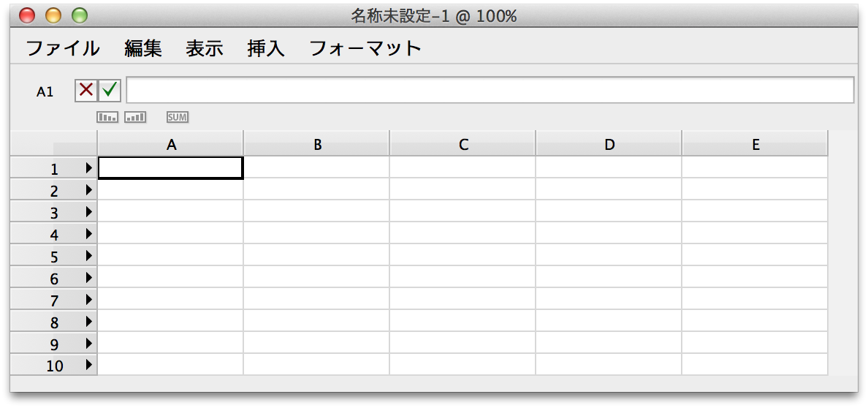Sort ascending using the ascending bars icon
This screenshot has height=408, width=868.
coord(135,117)
